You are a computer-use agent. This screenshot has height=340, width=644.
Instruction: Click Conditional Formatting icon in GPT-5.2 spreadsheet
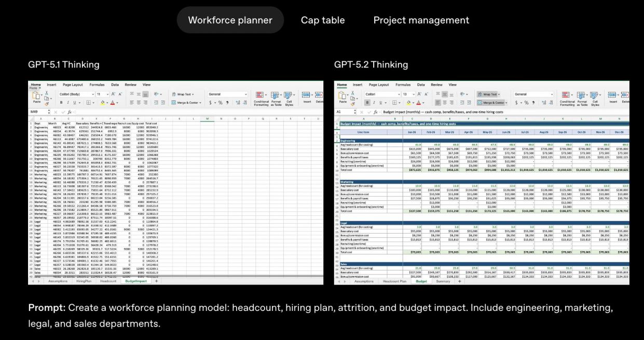click(x=566, y=94)
